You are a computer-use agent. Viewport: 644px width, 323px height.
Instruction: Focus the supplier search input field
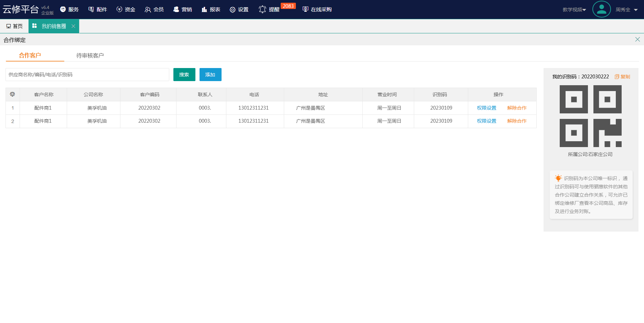(87, 75)
